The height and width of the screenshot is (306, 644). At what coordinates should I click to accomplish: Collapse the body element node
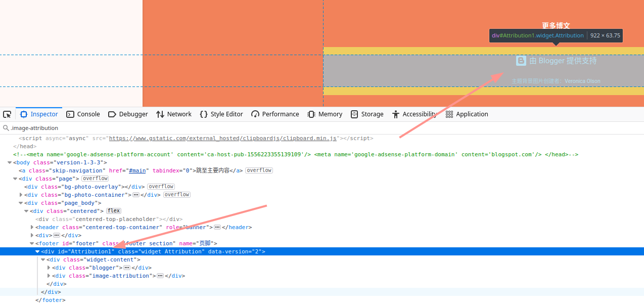9,162
